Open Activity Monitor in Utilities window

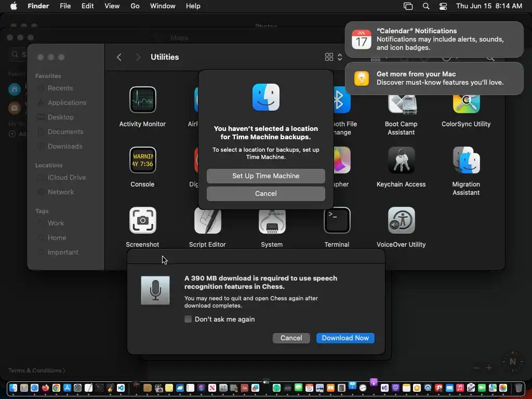click(x=142, y=100)
